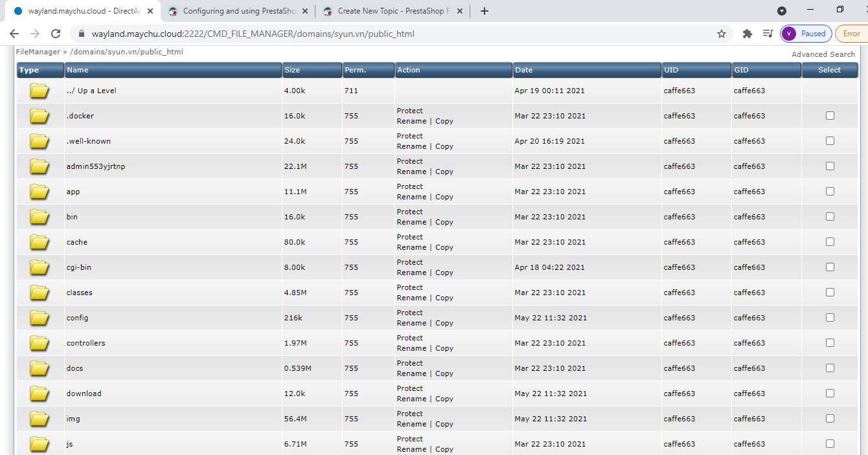Open the .docker folder icon

coord(40,116)
